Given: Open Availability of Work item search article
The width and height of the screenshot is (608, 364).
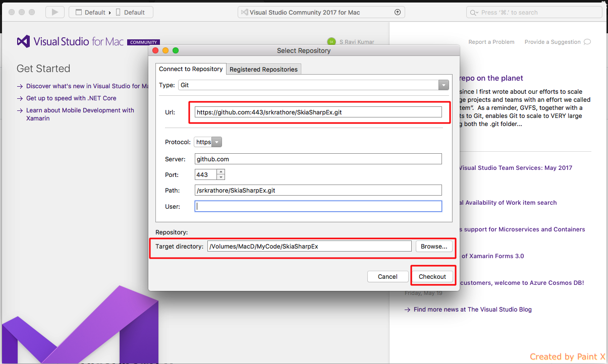Looking at the screenshot, I should coord(509,203).
